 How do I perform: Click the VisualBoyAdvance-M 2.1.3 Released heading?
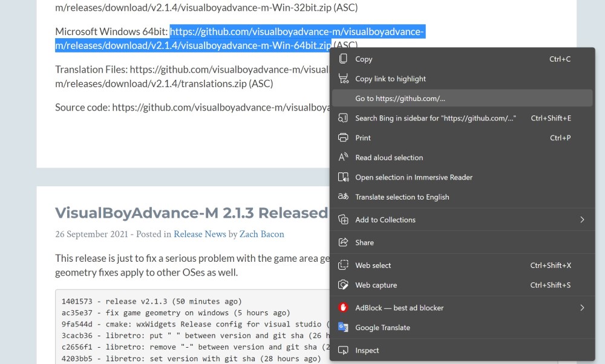point(191,213)
